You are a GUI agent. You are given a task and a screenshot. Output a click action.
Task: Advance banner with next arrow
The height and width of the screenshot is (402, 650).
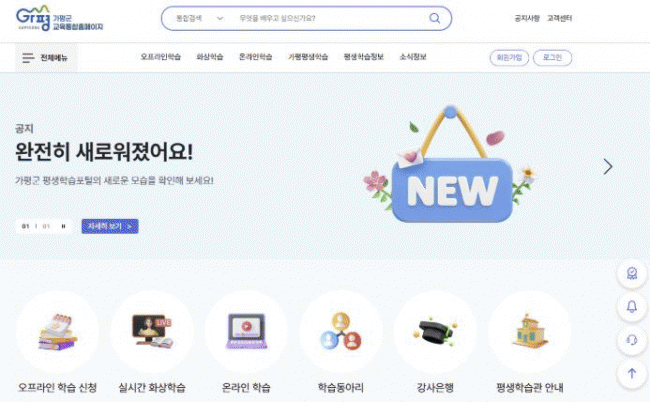click(608, 167)
